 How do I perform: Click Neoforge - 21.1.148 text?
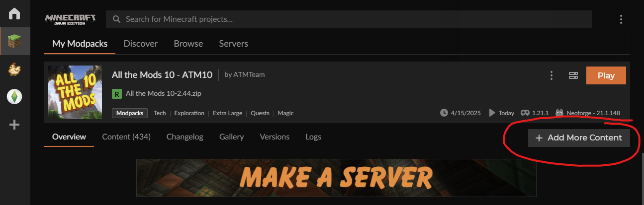coord(593,113)
